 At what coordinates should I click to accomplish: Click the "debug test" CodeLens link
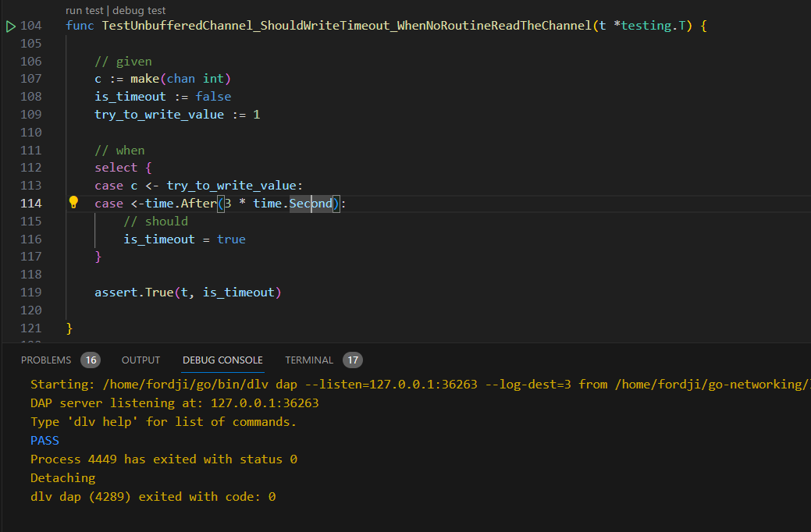point(139,11)
